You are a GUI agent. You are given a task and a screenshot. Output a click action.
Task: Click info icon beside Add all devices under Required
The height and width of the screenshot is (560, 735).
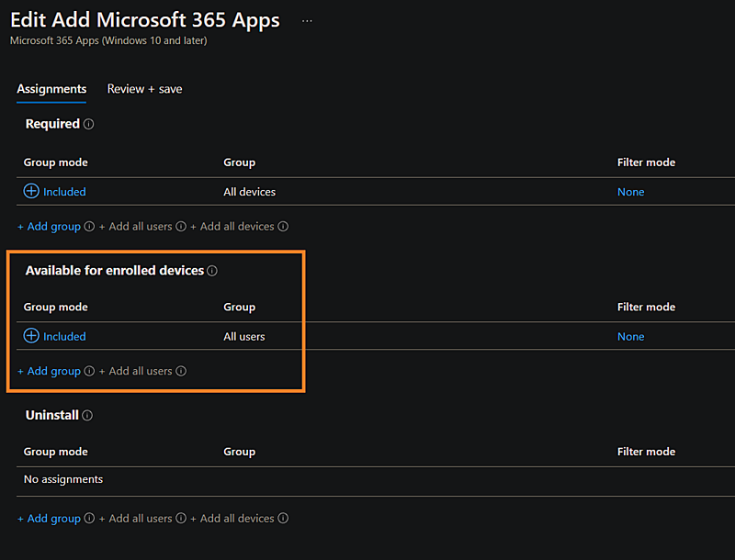point(282,226)
